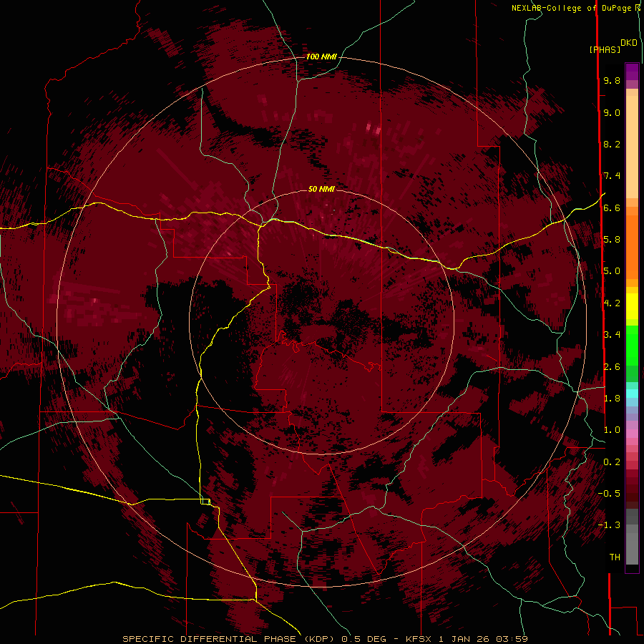Click the 7.4 value on the color scale
This screenshot has width=644, height=644.
pos(612,176)
